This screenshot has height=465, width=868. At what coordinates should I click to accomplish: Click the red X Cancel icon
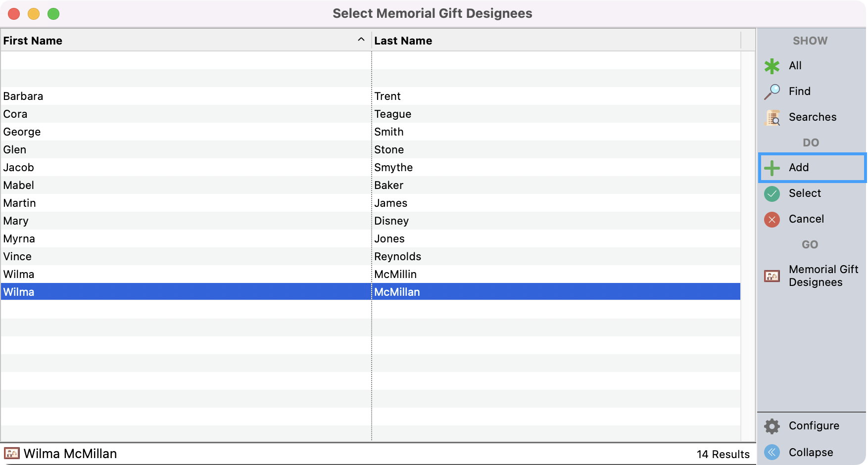coord(772,219)
